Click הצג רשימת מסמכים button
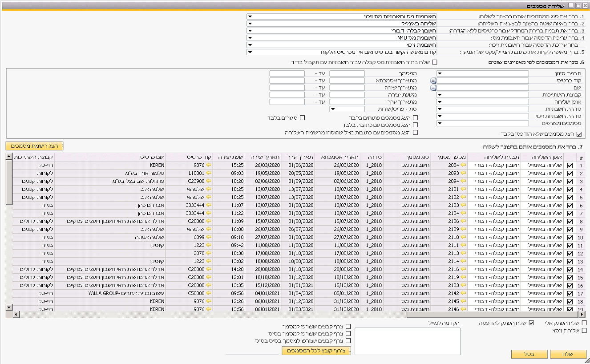 (35, 146)
